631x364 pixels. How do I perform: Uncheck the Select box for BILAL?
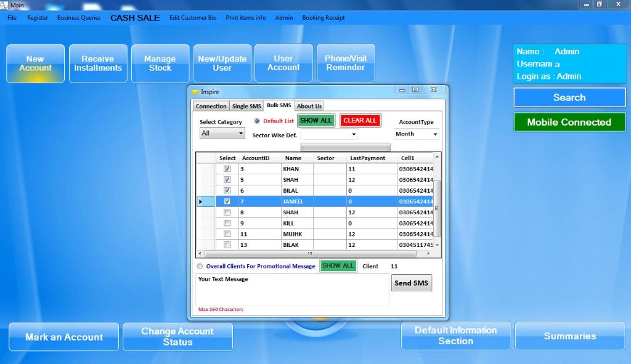(227, 191)
